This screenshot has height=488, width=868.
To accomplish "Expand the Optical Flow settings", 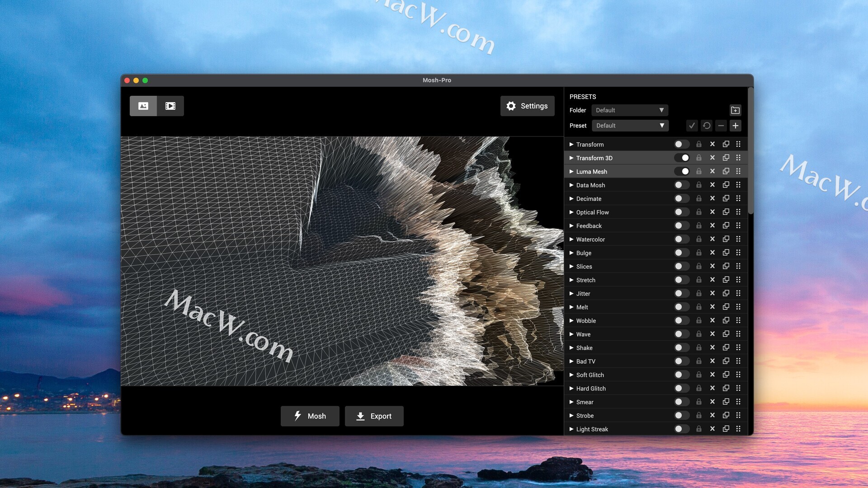I will (571, 212).
